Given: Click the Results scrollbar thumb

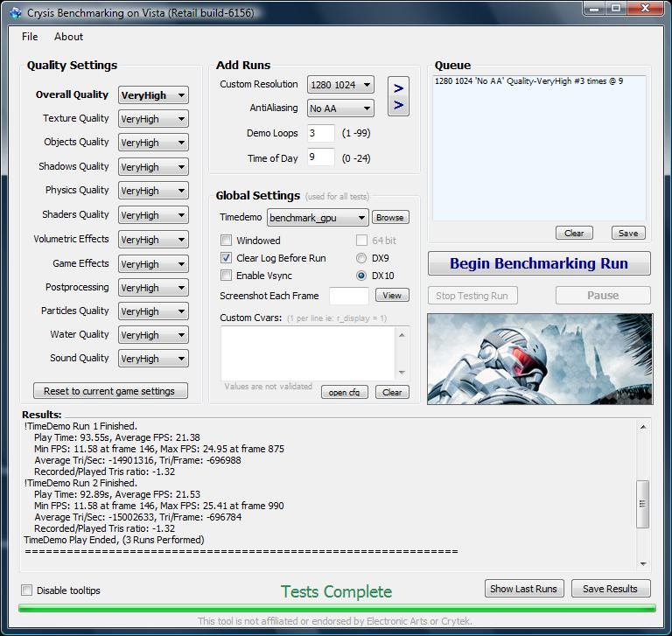Looking at the screenshot, I should (x=642, y=504).
